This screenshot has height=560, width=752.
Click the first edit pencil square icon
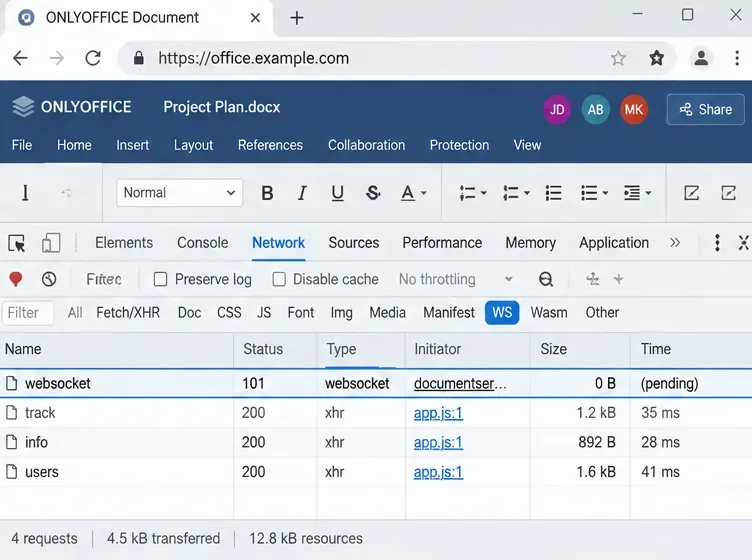point(691,193)
